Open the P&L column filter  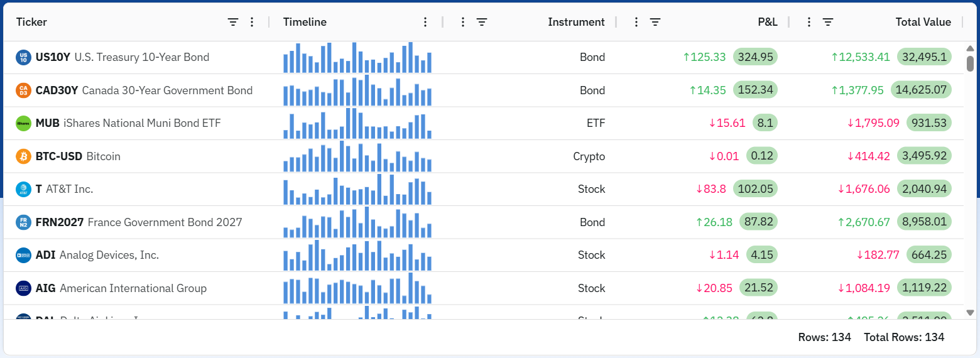point(655,22)
